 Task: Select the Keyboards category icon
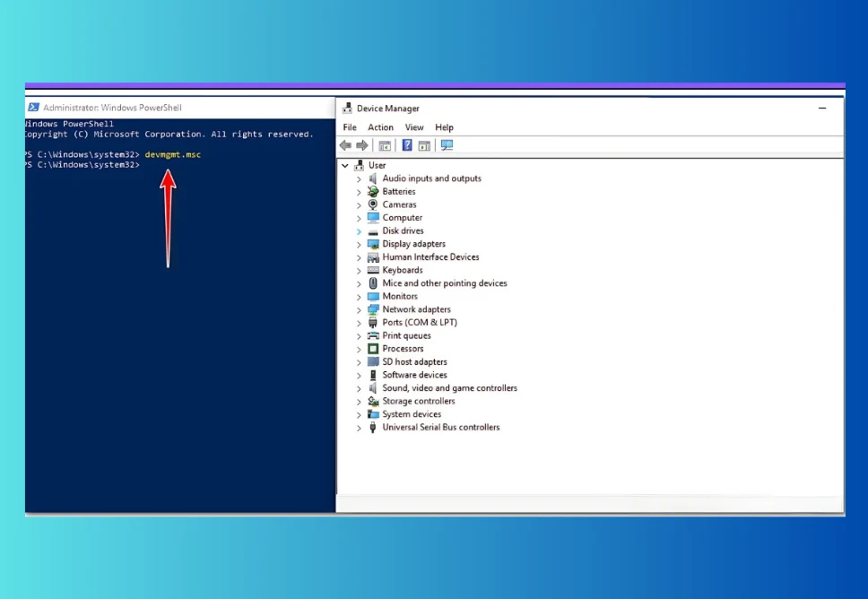click(x=373, y=270)
